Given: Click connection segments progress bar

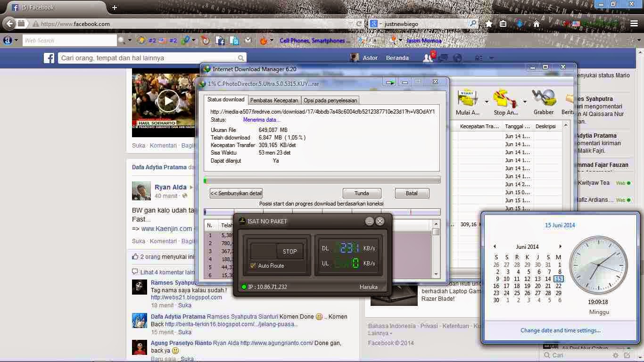Looking at the screenshot, I should (x=322, y=212).
